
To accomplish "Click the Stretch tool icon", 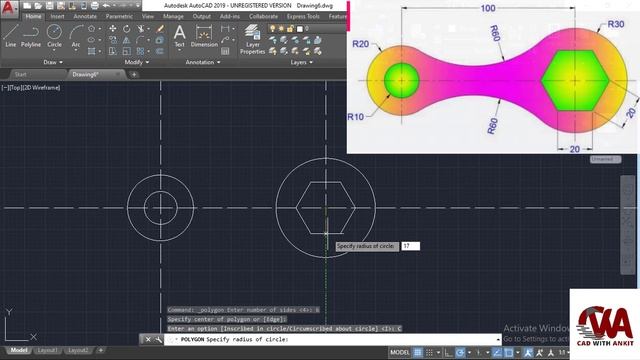I will tap(113, 51).
